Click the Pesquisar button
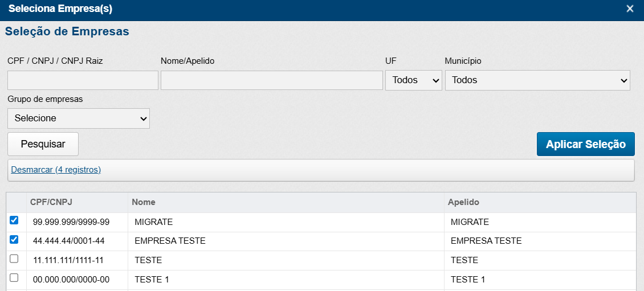Image resolution: width=644 pixels, height=291 pixels. coord(43,144)
